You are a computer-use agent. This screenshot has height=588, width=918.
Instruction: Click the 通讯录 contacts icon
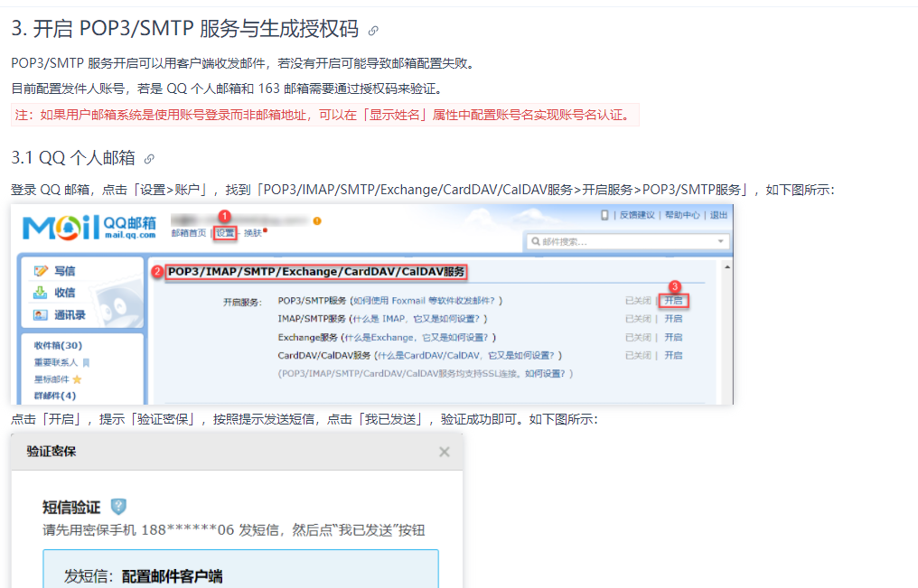tap(41, 314)
